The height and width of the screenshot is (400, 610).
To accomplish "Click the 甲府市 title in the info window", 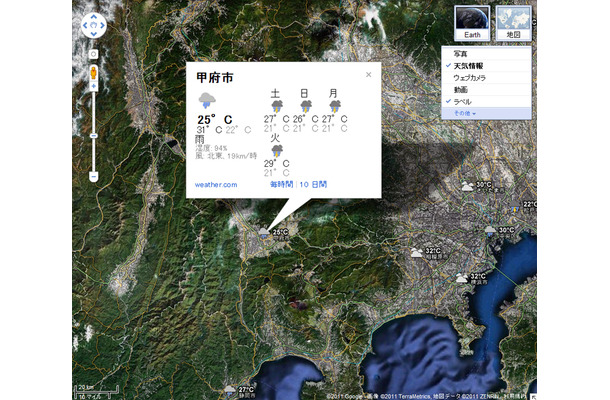I will [215, 77].
